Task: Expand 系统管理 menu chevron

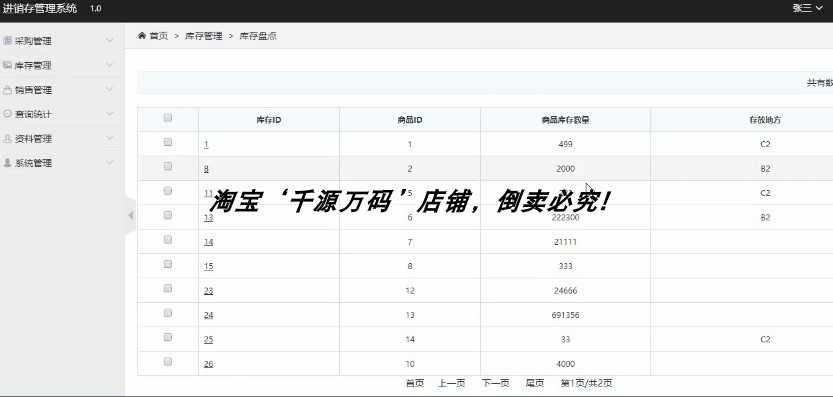Action: pyautogui.click(x=109, y=163)
